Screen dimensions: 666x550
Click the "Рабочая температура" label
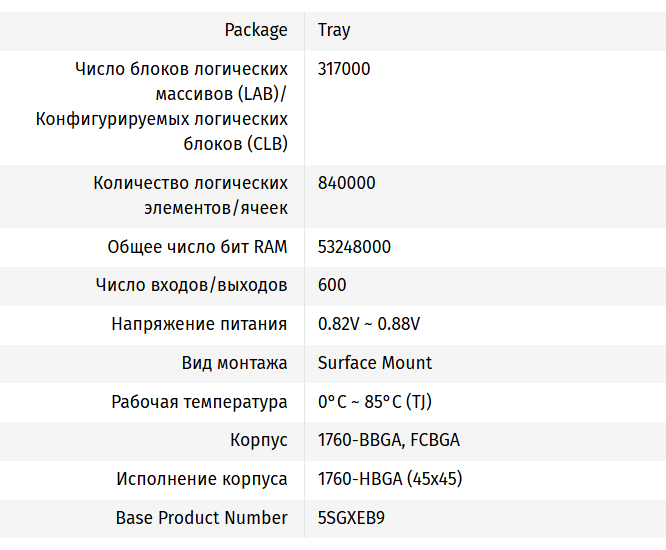[x=199, y=402]
